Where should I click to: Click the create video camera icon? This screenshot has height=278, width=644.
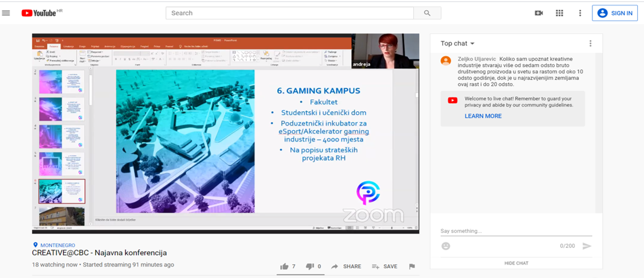[539, 13]
